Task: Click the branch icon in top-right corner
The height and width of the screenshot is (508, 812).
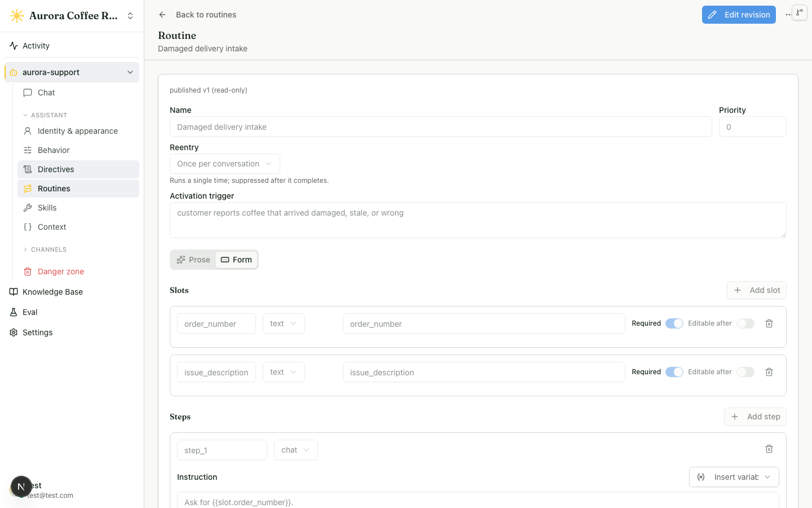Action: tap(800, 12)
